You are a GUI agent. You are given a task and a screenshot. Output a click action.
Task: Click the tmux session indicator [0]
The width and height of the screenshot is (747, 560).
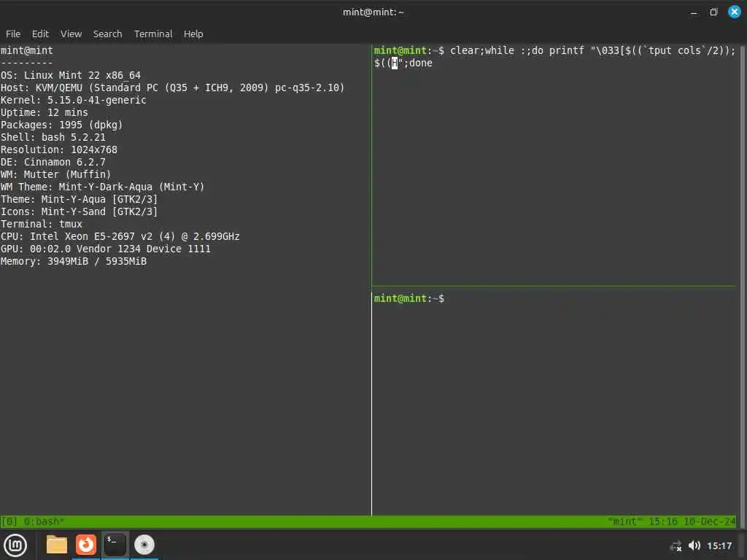coord(9,521)
